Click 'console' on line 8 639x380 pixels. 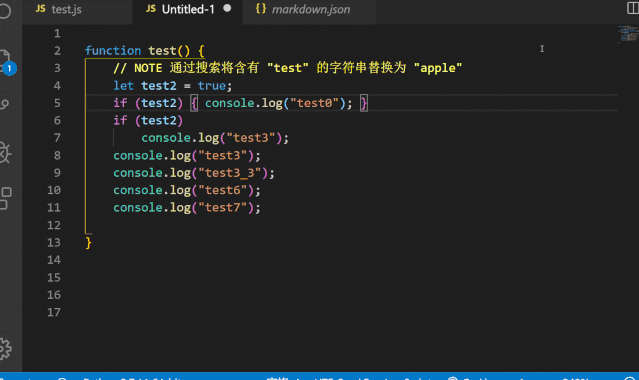pyautogui.click(x=138, y=155)
